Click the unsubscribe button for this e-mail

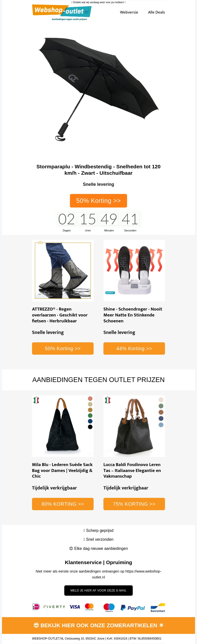98,590
